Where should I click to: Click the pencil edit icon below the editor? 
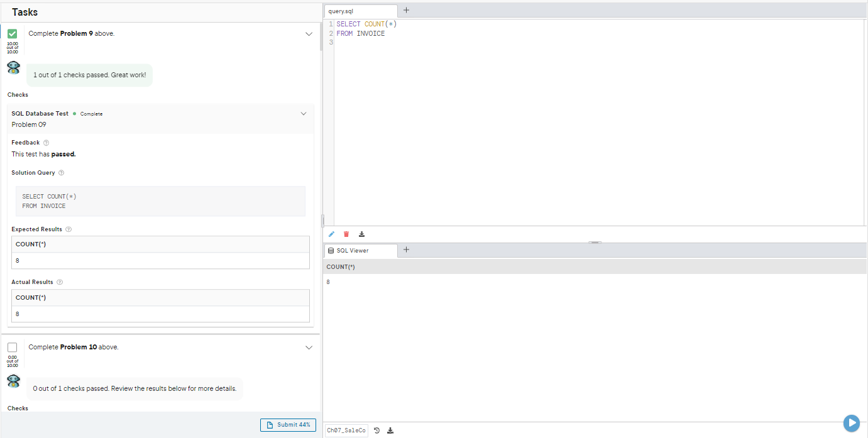332,234
